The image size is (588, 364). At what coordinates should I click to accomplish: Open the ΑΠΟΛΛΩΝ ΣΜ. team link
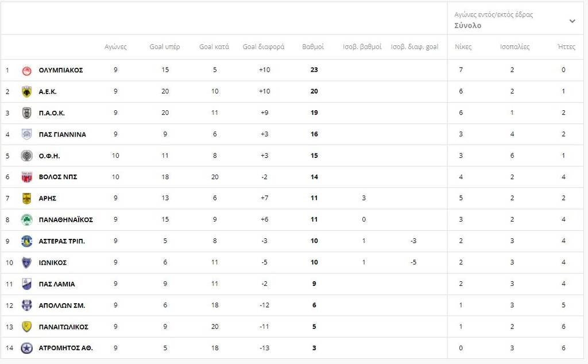pos(62,305)
